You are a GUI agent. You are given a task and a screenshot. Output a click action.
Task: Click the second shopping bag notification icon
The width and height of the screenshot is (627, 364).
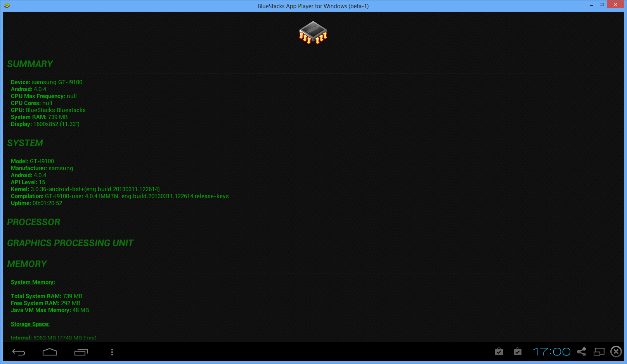[x=518, y=352]
